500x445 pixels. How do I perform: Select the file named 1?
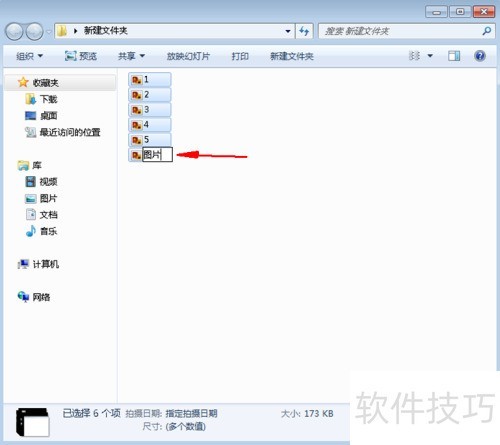point(150,80)
